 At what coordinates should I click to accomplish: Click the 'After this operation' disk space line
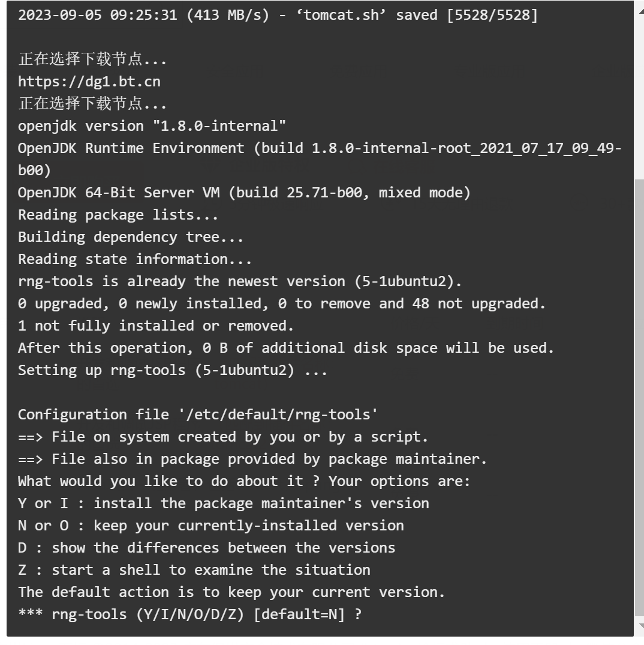[286, 348]
